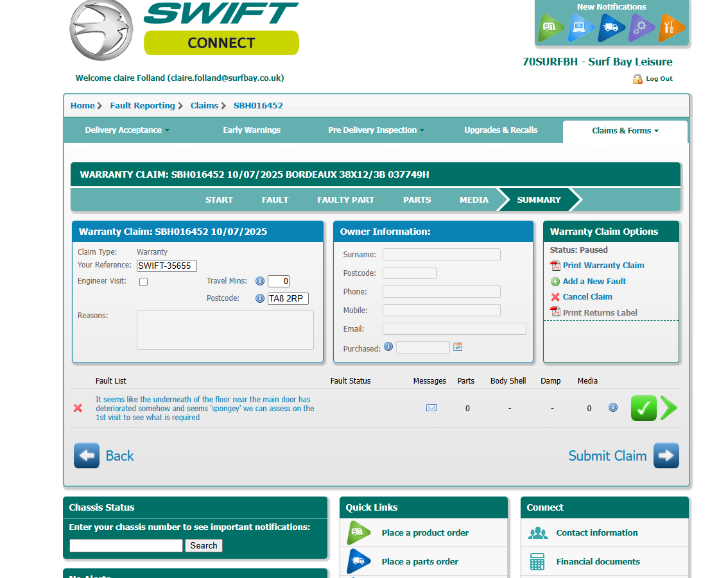The width and height of the screenshot is (728, 578).
Task: Click owner Email field
Action: click(454, 329)
